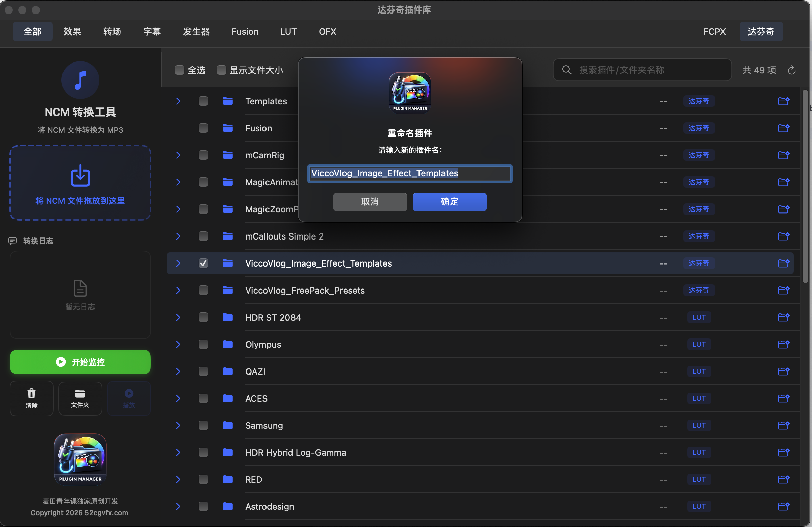Viewport: 812px width, 527px height.
Task: Click the NCM file drop download icon
Action: pos(80,176)
